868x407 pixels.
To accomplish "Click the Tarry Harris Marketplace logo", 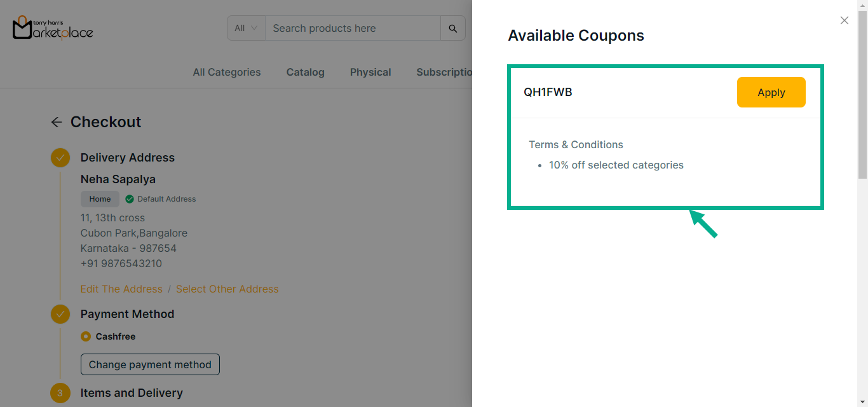I will coord(53,28).
